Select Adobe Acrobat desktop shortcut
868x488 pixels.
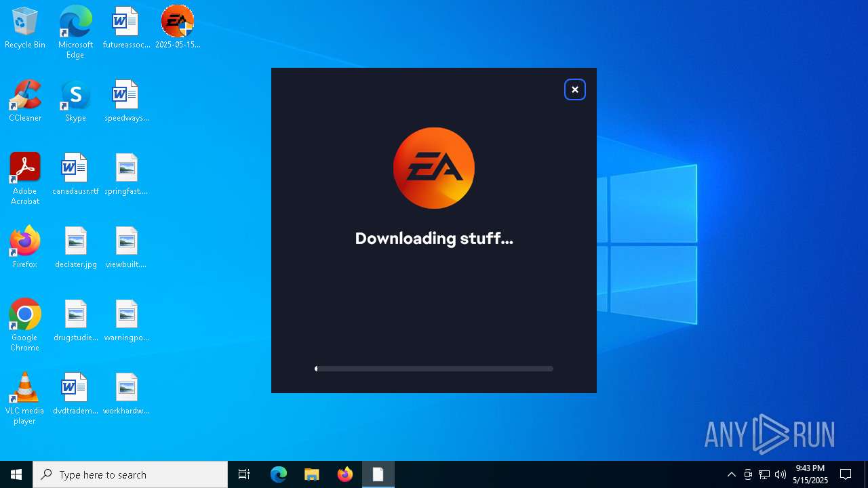25,178
